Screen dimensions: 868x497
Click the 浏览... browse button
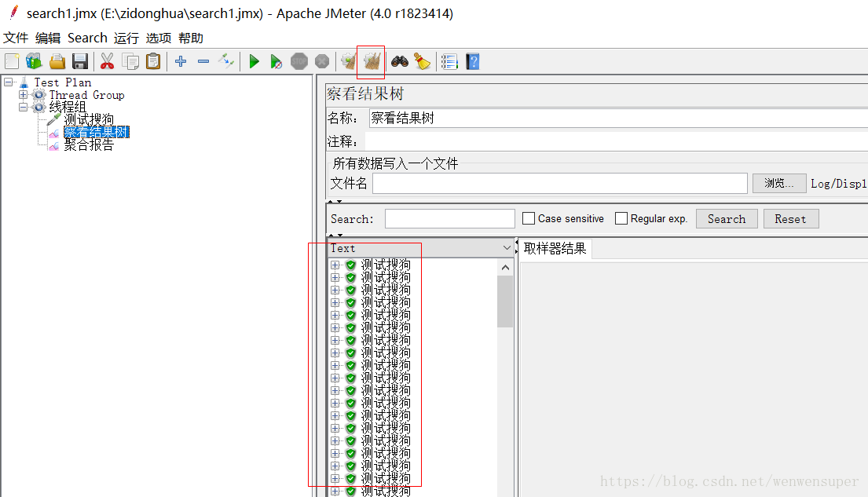point(779,183)
